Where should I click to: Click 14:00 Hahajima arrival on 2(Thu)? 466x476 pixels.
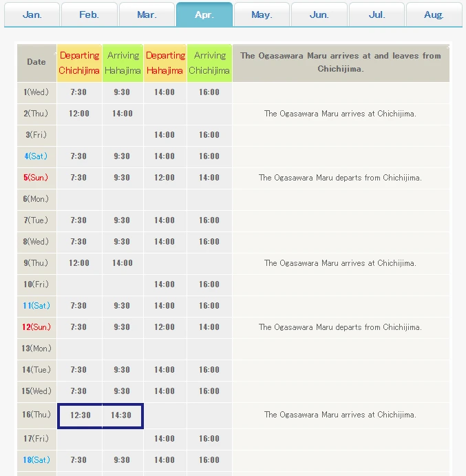[x=123, y=114]
